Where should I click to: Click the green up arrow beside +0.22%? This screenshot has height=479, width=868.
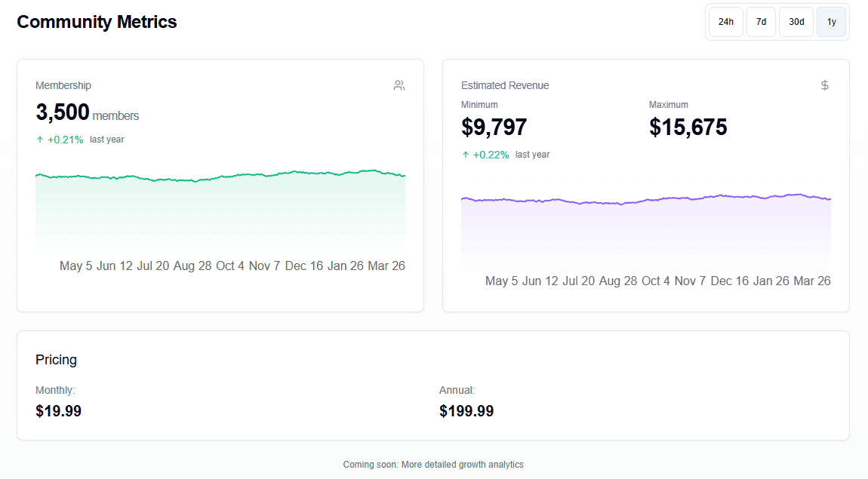point(466,155)
